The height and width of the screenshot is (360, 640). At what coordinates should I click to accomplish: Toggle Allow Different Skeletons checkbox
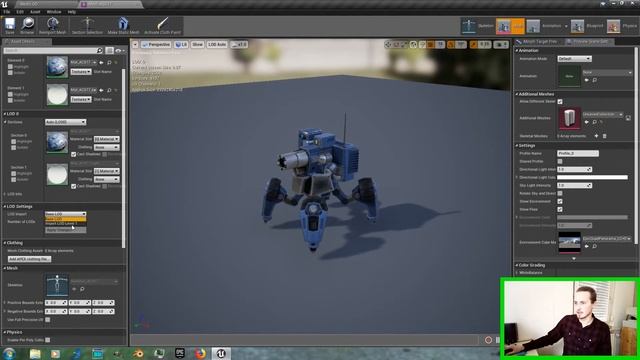coord(560,101)
